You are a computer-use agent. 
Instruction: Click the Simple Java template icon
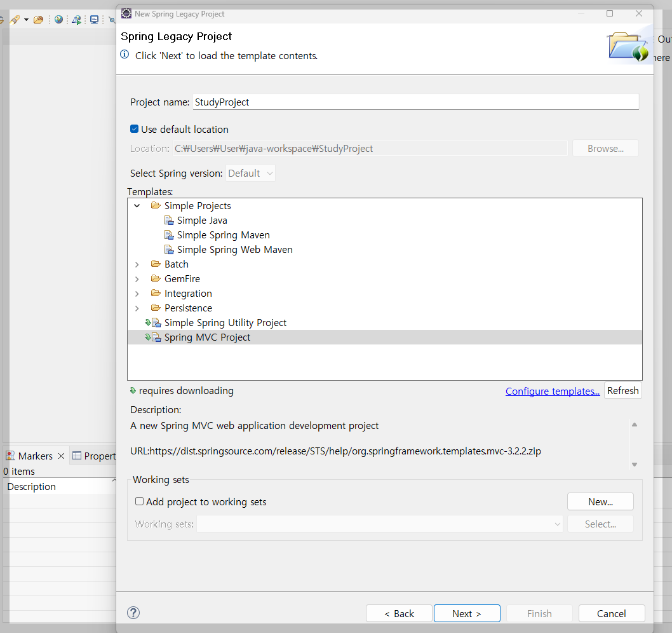[170, 221]
